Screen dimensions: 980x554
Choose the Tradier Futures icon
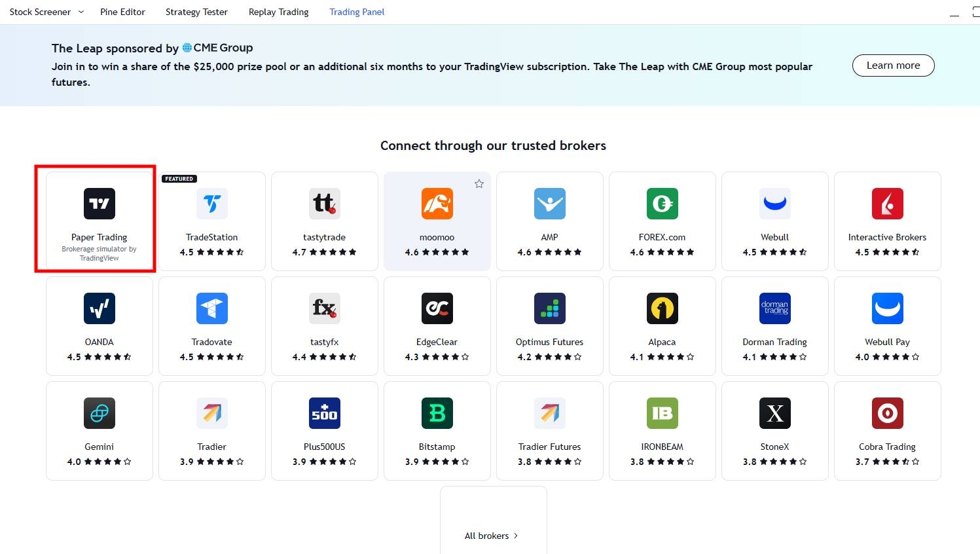[x=550, y=413]
